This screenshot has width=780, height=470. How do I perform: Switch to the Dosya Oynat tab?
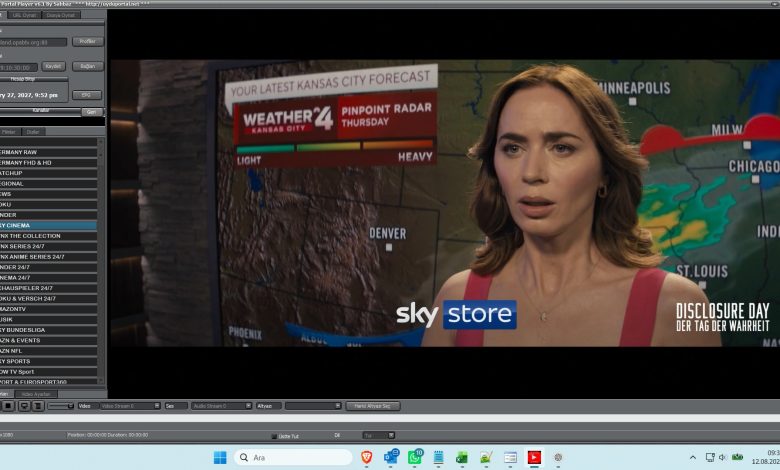(61, 15)
